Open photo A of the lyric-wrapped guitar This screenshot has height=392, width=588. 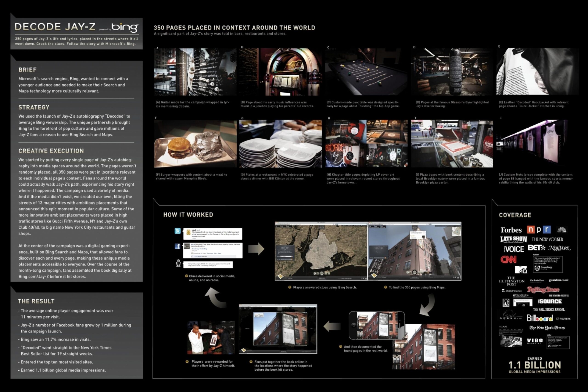[195, 72]
